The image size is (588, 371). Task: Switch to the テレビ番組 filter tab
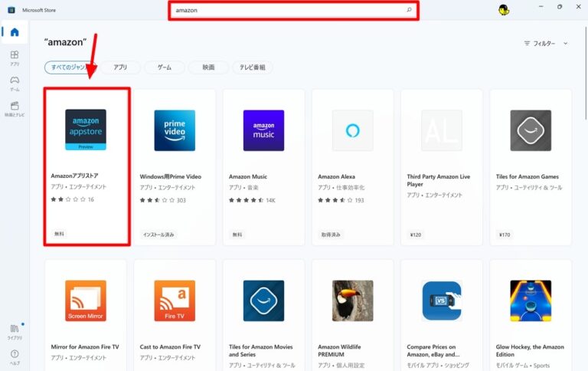coord(252,67)
